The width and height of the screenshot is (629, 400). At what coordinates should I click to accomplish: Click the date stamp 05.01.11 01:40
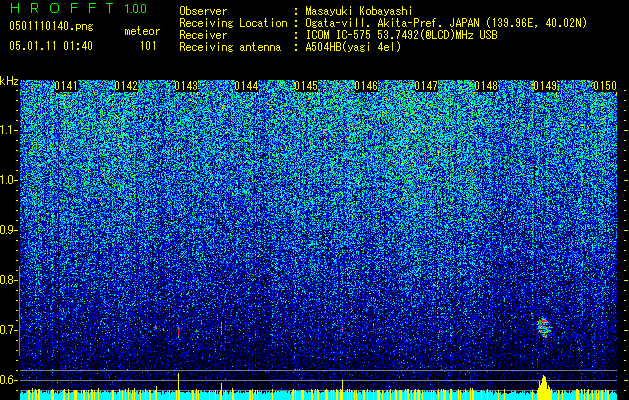coord(51,46)
